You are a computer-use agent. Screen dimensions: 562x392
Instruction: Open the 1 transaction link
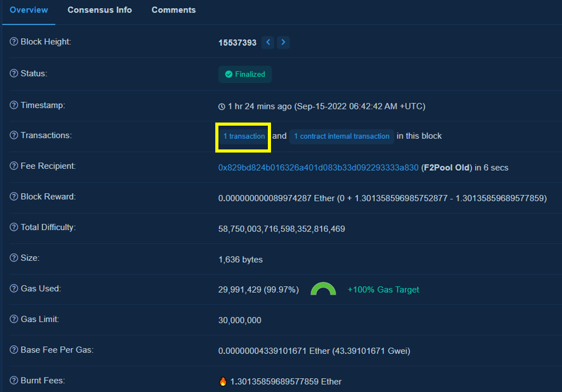[244, 136]
